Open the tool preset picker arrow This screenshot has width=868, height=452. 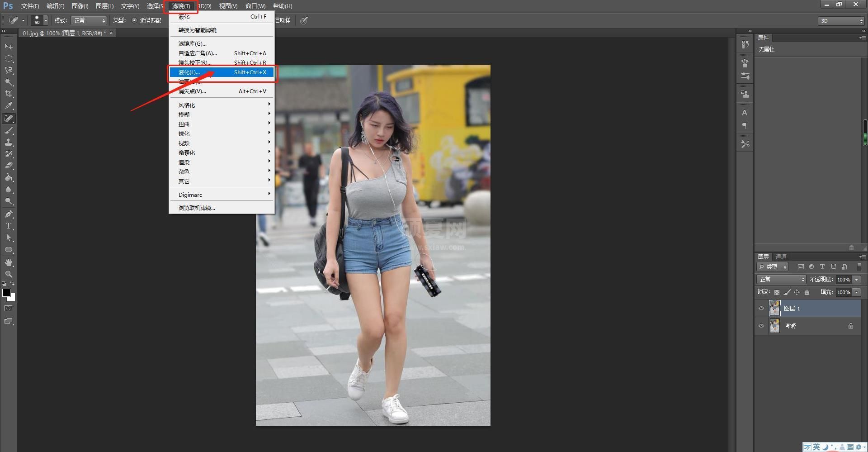23,20
